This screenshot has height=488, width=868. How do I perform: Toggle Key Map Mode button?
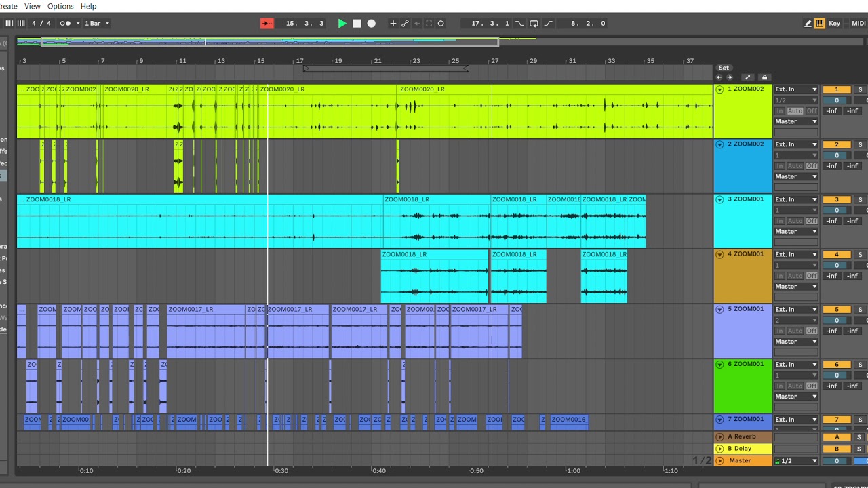pos(834,23)
